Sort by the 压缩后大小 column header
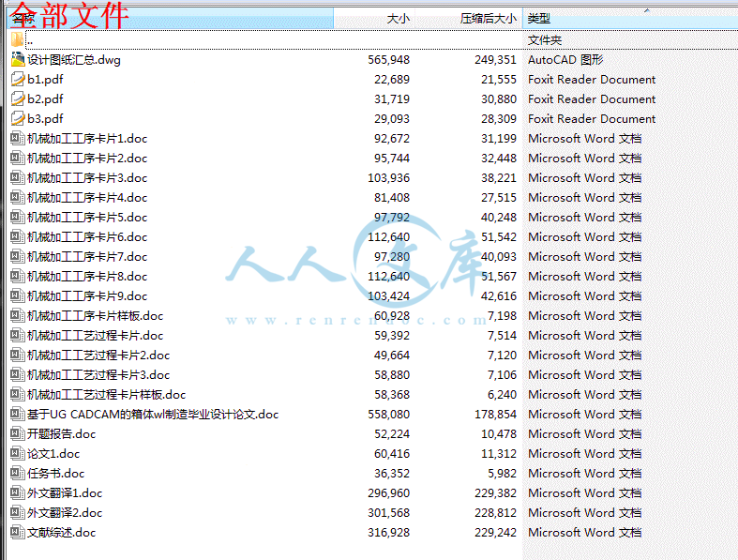 click(488, 18)
